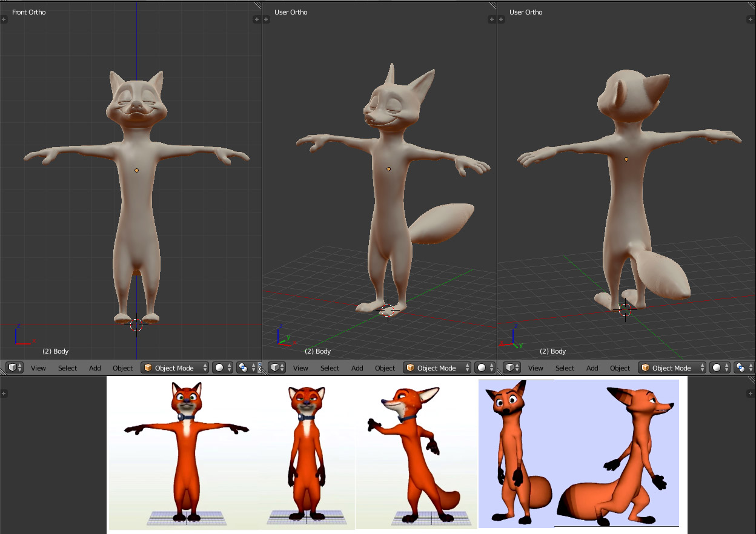
Task: Click '(2) Body' label in middle viewport
Action: (x=317, y=351)
